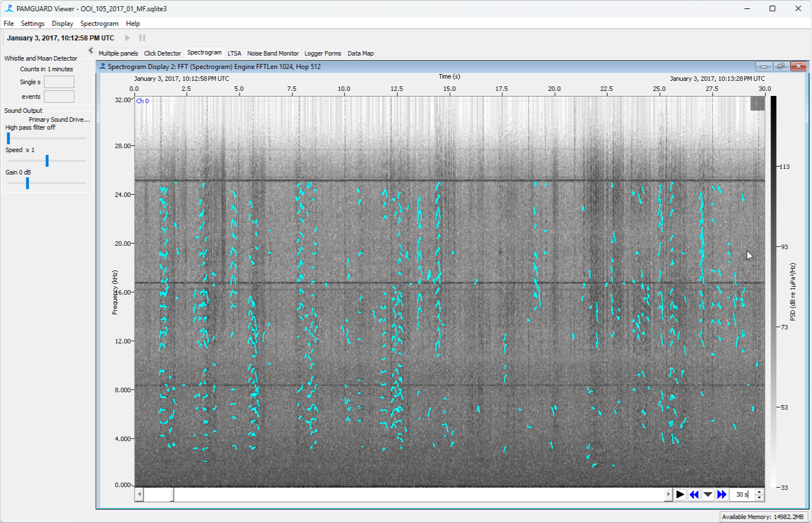Screen dimensions: 812x523
Task: Jump back with the blue rewind arrows
Action: tap(694, 494)
